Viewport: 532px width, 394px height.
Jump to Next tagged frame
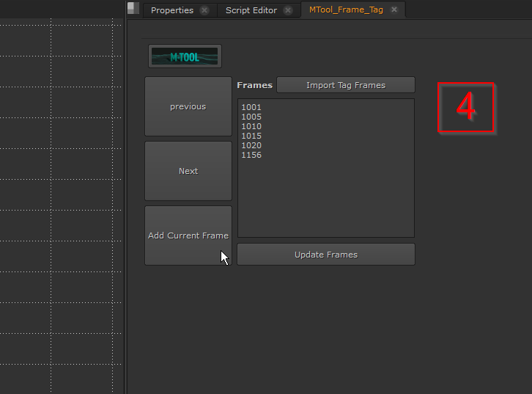[x=188, y=171]
